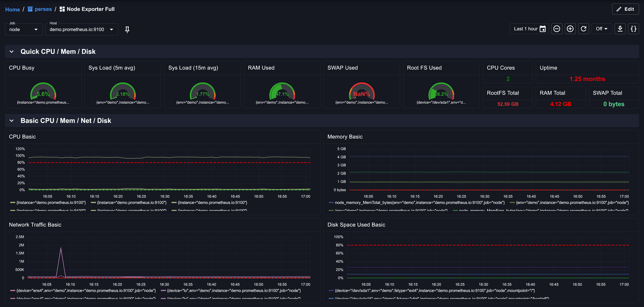Open the auto-refresh interval Off dropdown

tap(601, 29)
